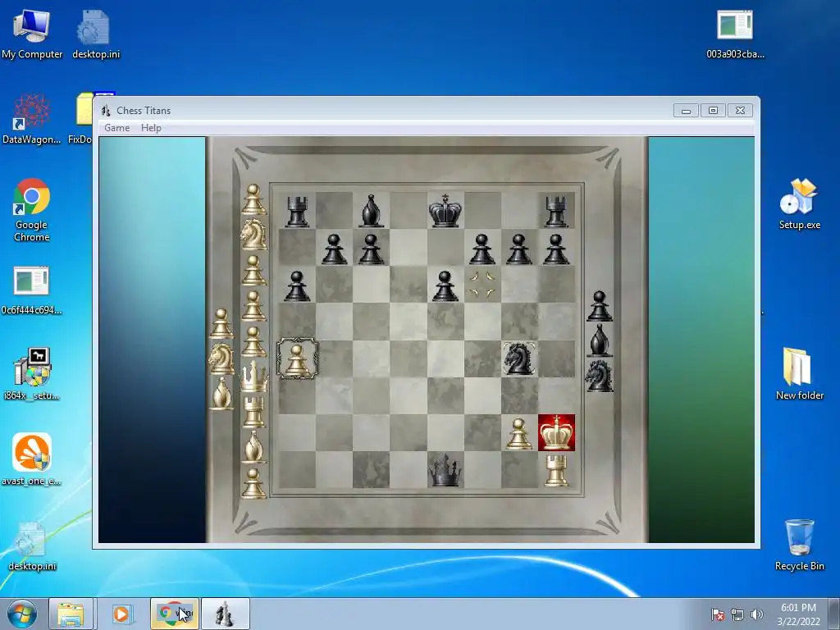Minimize the Chess Titans window
Viewport: 840px width, 630px height.
click(686, 111)
